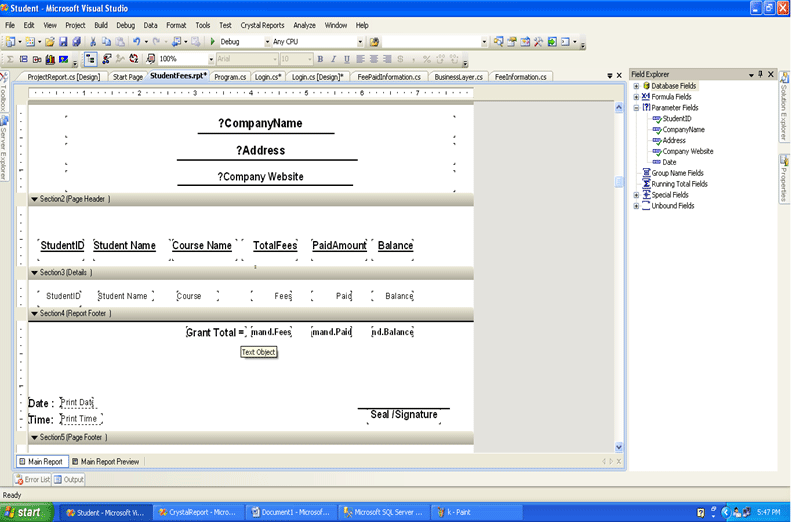Select the Running Total Fields node
791x522 pixels.
click(679, 184)
